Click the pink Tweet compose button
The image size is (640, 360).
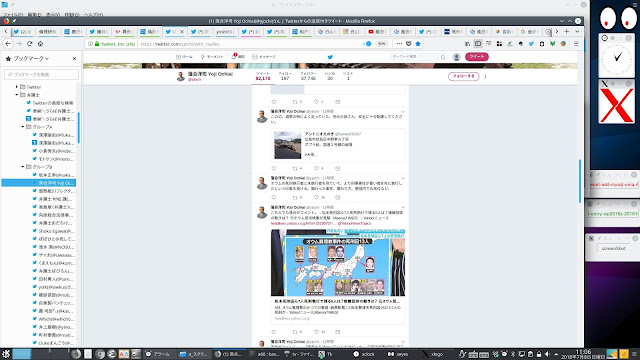pos(477,57)
